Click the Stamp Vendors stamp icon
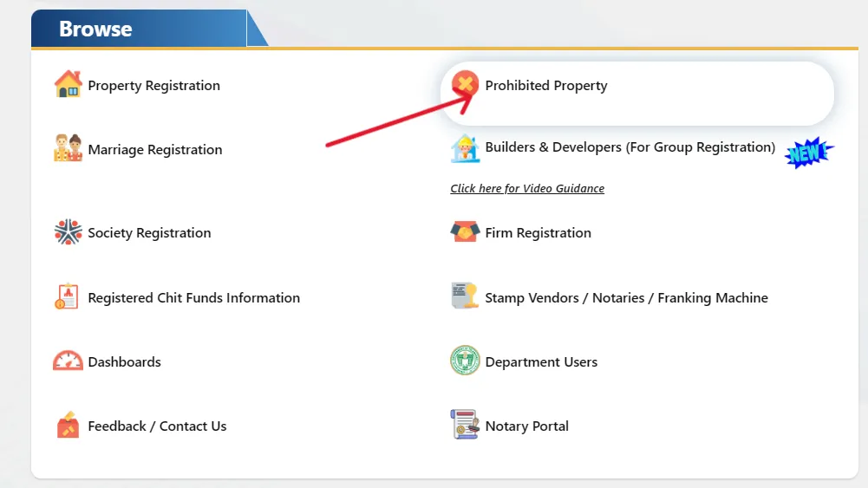The width and height of the screenshot is (868, 488). coord(465,296)
